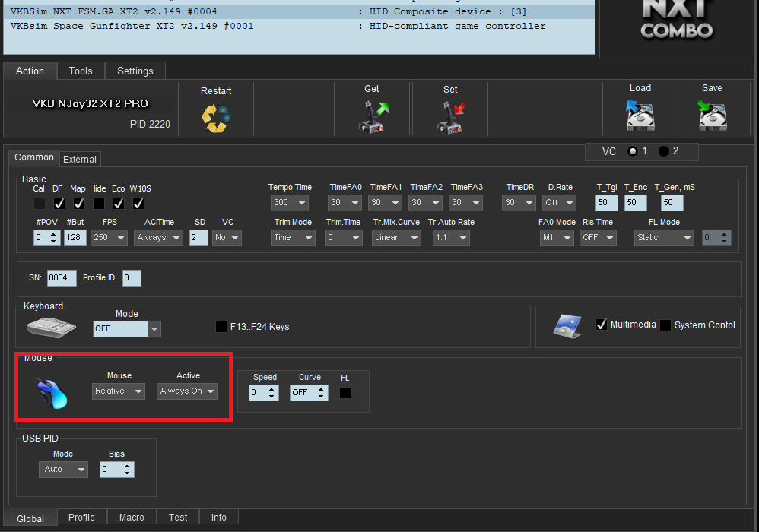Screen dimensions: 759x532
Task: Switch to the Action tab
Action: [30, 71]
